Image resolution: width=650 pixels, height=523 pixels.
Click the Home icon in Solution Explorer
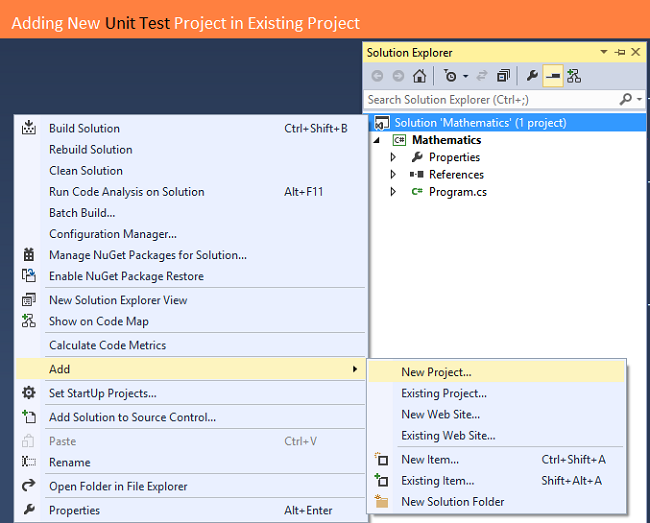click(x=419, y=76)
